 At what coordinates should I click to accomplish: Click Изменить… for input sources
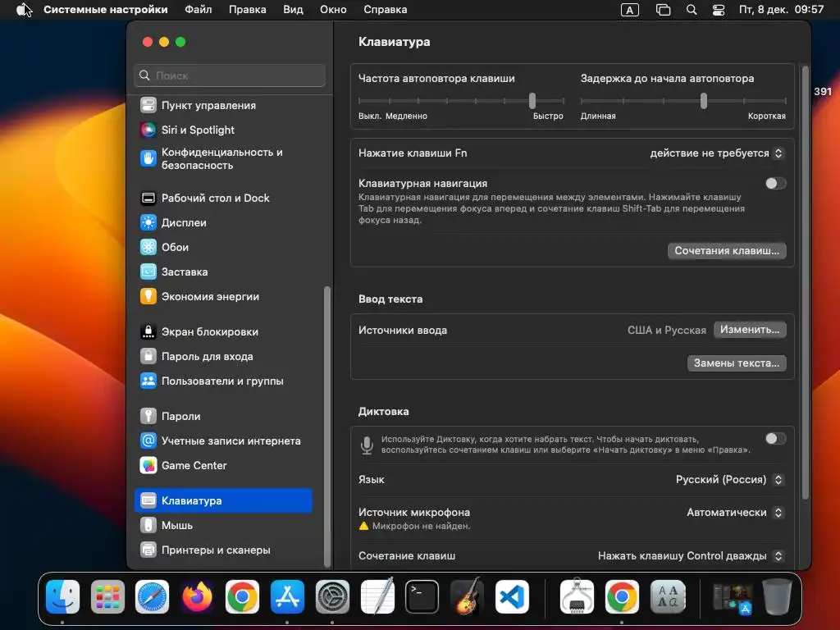coord(750,330)
